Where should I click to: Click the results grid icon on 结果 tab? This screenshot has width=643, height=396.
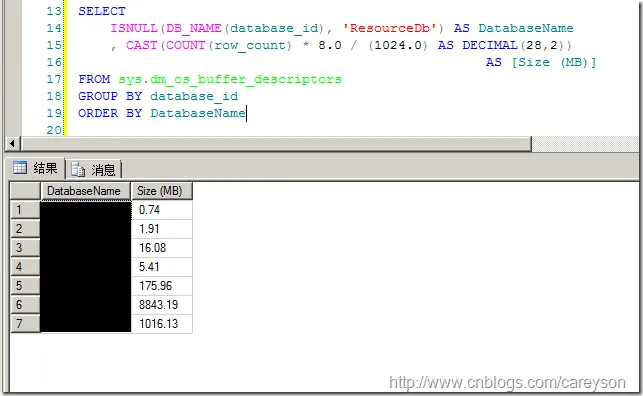pos(20,168)
